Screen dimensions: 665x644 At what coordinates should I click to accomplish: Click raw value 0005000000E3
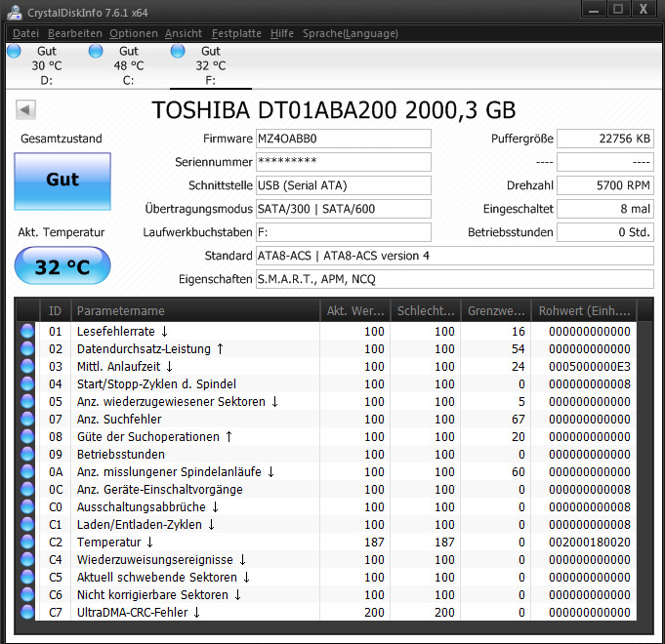click(x=590, y=367)
